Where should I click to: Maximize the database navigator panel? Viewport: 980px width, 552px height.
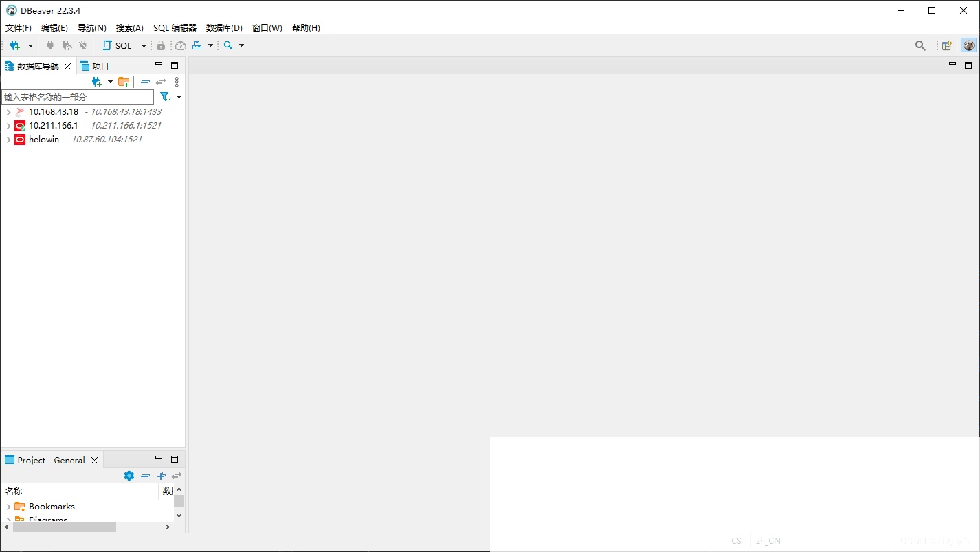pyautogui.click(x=175, y=65)
